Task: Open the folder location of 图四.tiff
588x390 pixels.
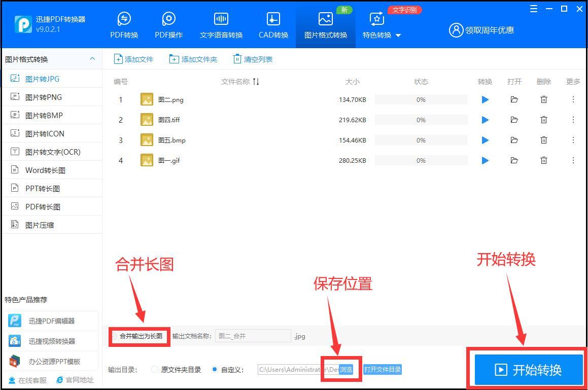Action: click(x=514, y=120)
